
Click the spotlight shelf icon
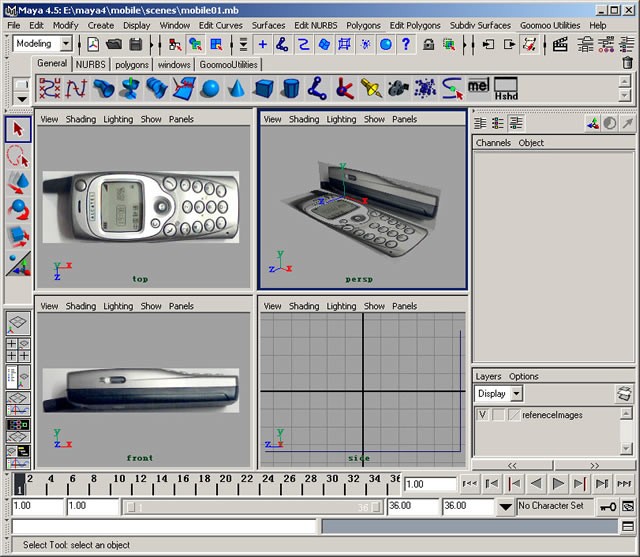(x=371, y=89)
